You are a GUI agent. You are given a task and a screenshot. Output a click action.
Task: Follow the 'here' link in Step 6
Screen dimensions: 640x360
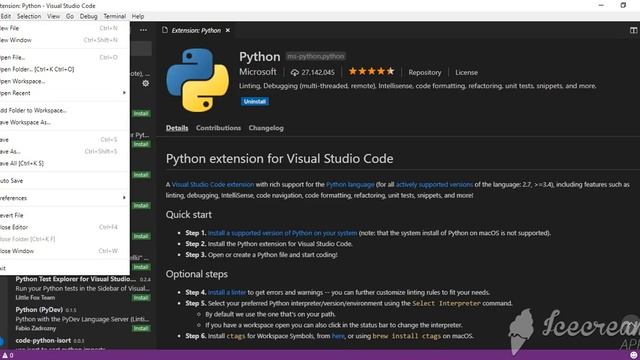click(338, 336)
